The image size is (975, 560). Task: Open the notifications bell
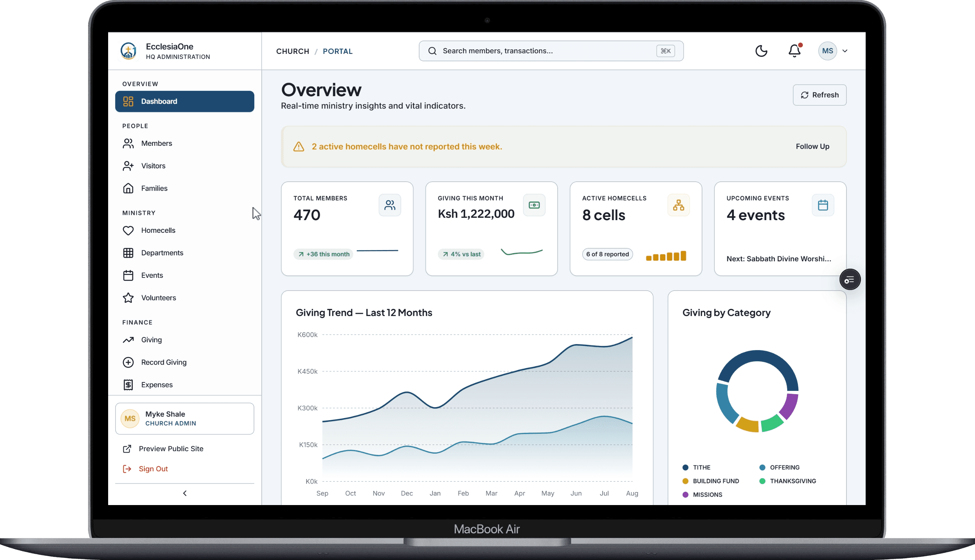pyautogui.click(x=794, y=51)
